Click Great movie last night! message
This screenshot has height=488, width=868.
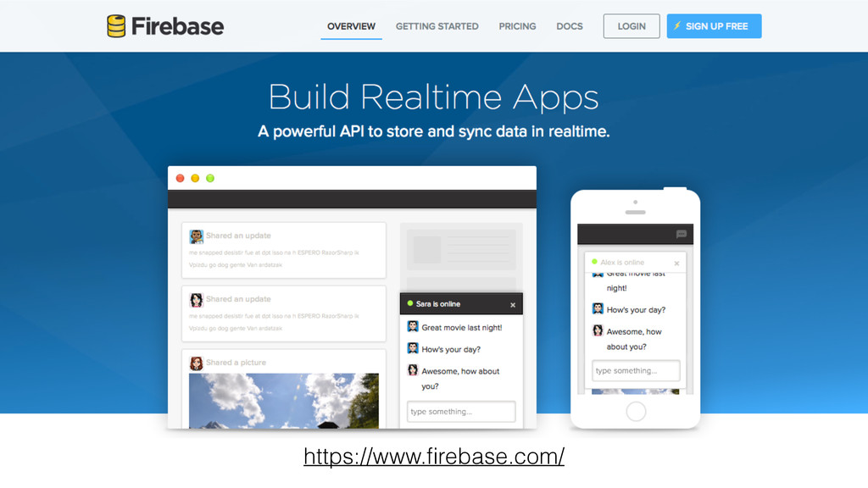click(462, 328)
